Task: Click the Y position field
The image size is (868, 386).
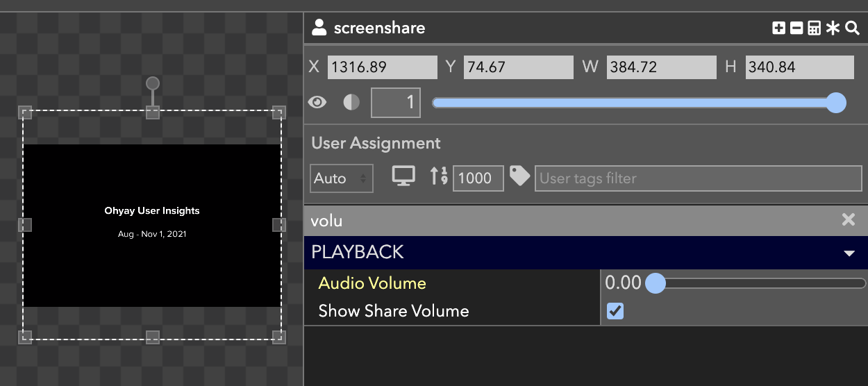Action: pos(519,67)
